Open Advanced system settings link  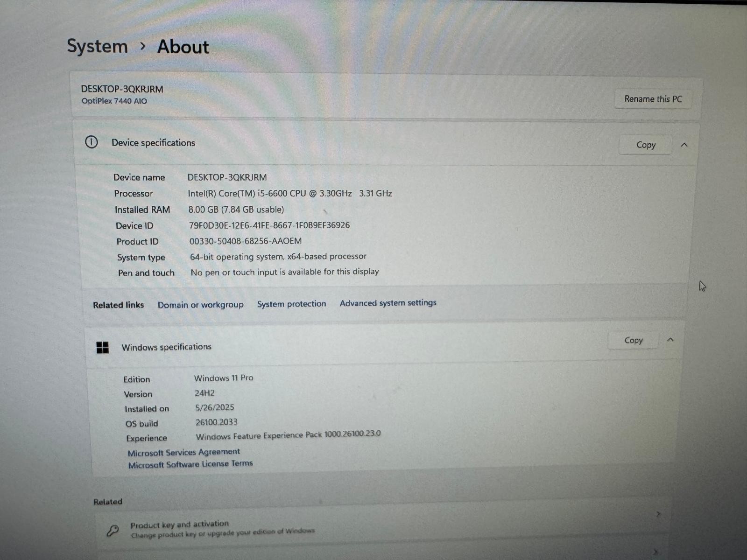388,303
